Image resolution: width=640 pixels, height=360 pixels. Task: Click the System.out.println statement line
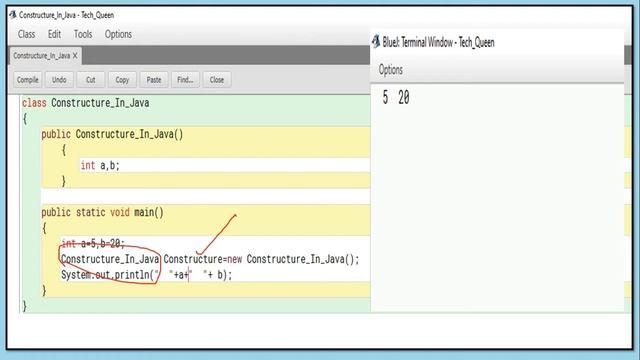(x=147, y=275)
